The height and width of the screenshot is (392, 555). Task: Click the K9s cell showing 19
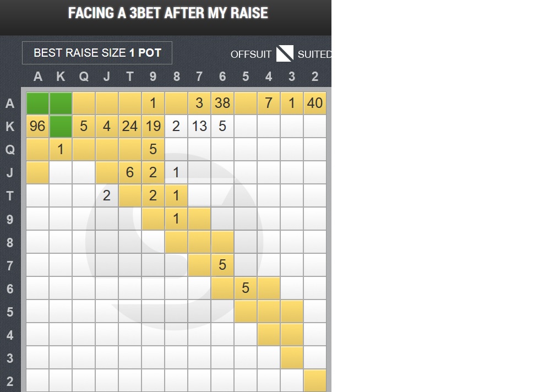point(153,126)
